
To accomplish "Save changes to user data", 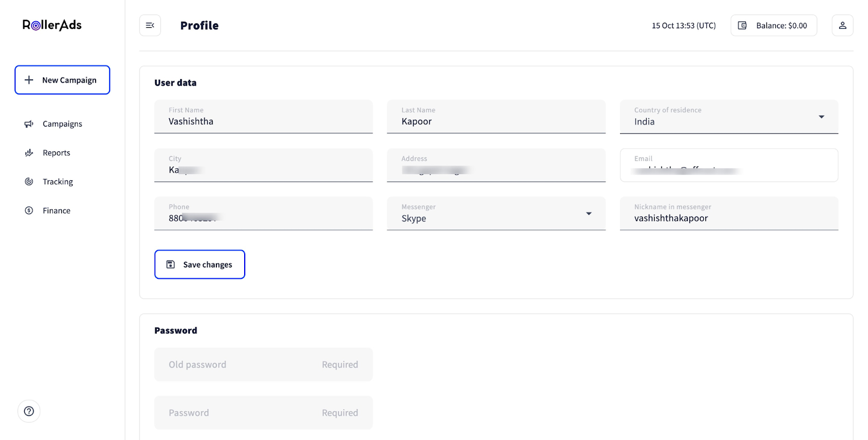I will (200, 264).
